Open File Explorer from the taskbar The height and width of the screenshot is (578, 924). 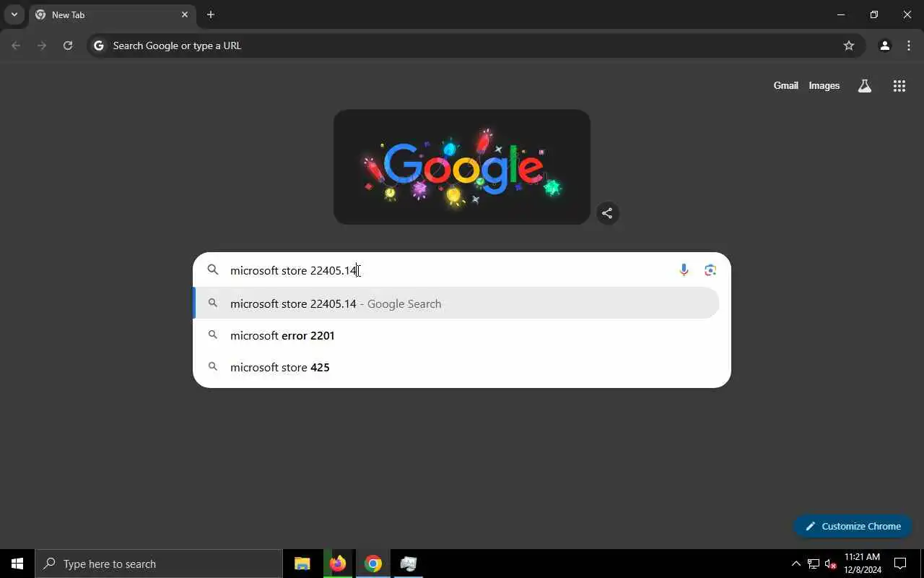pos(302,564)
